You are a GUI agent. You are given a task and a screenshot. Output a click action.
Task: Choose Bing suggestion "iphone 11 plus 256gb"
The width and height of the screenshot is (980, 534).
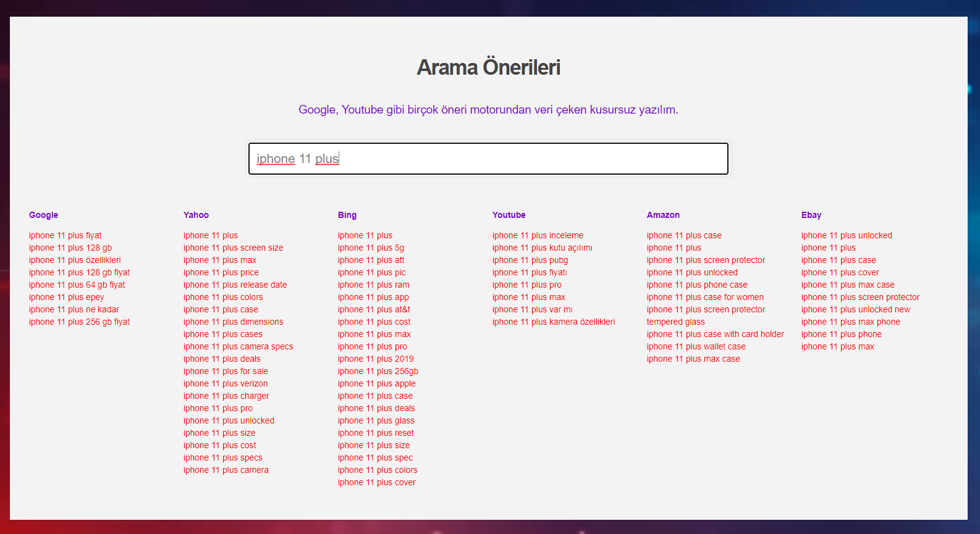pos(378,371)
